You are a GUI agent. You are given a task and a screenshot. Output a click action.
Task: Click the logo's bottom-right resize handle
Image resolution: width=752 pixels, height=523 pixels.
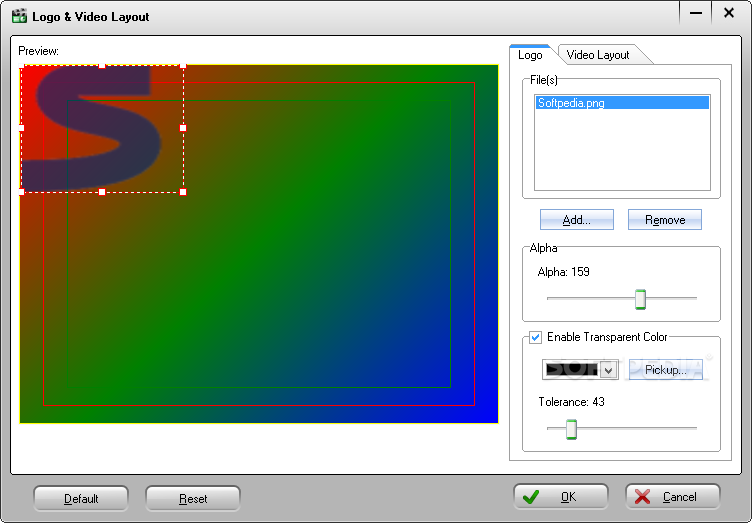click(x=183, y=192)
